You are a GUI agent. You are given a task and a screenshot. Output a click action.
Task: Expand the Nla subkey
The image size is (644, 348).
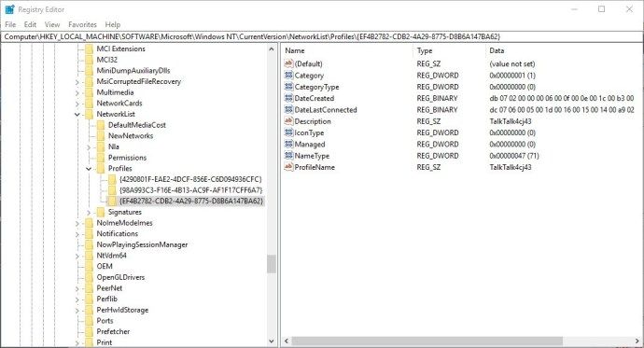pyautogui.click(x=89, y=146)
